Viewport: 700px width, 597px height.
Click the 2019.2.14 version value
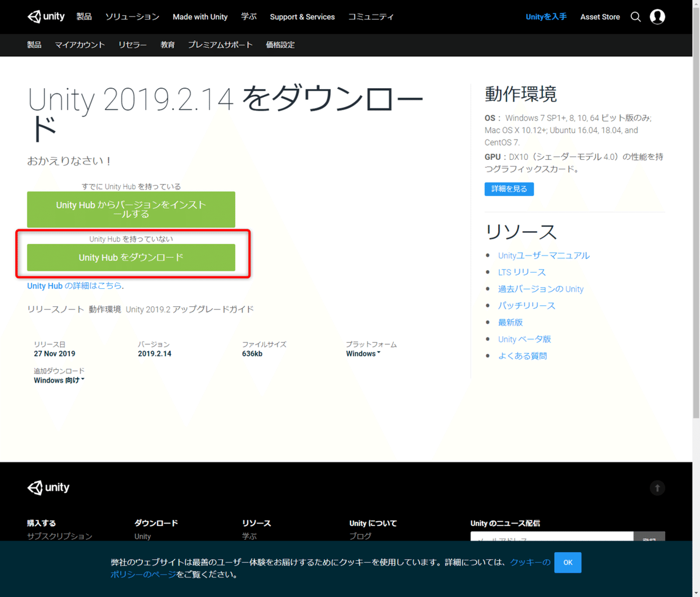[x=155, y=354]
